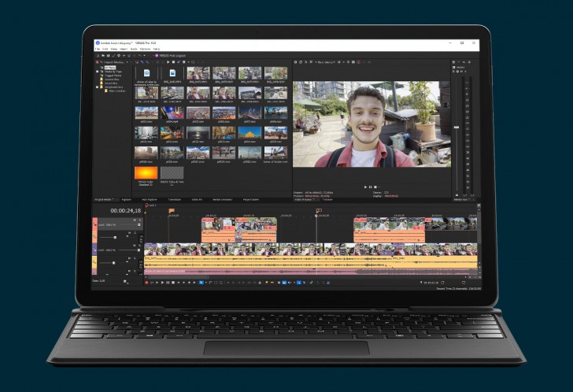Start media preview in Project Media toolbar
Viewport: 573px width, 392px height.
[x=168, y=62]
